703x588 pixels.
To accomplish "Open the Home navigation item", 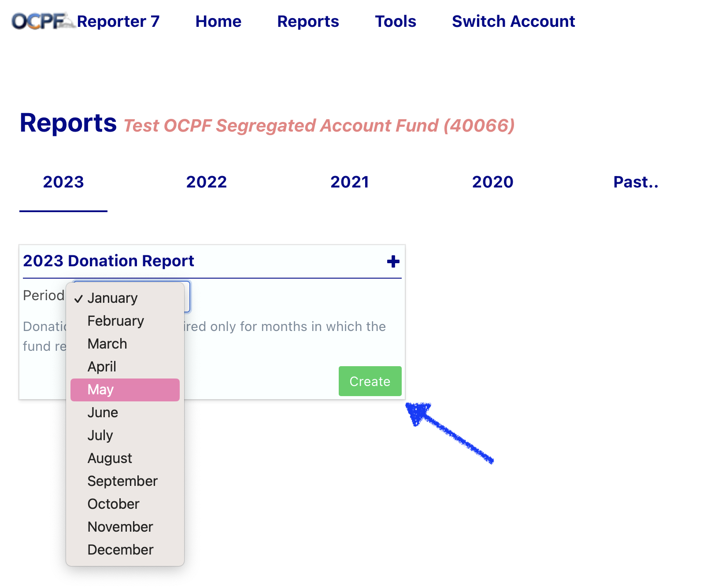I will pos(218,21).
